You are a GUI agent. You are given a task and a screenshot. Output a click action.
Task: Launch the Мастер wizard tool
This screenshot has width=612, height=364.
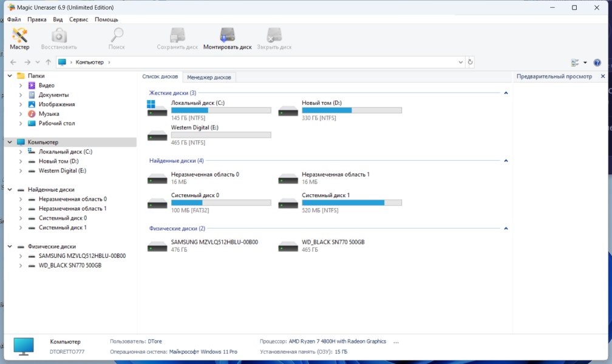coord(19,39)
